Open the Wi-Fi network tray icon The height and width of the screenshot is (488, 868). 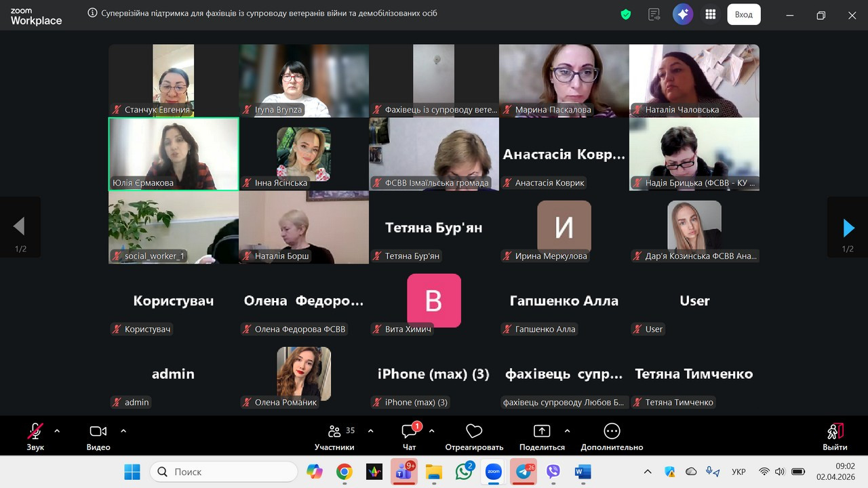(x=764, y=472)
